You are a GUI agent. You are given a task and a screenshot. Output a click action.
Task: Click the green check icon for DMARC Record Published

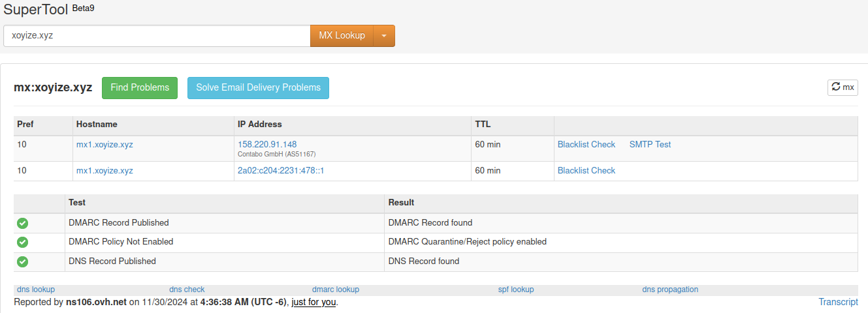[22, 223]
